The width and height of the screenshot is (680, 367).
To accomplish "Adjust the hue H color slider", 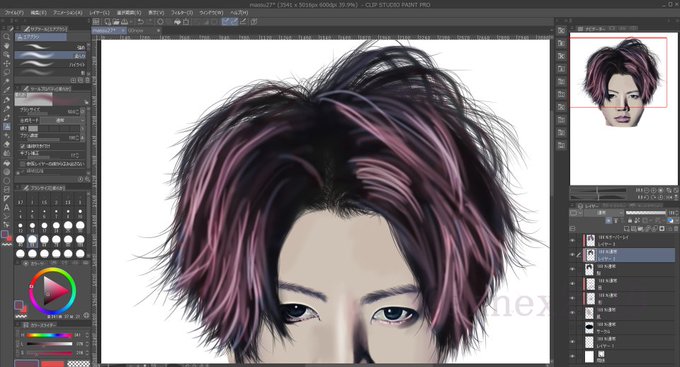I will (49, 335).
